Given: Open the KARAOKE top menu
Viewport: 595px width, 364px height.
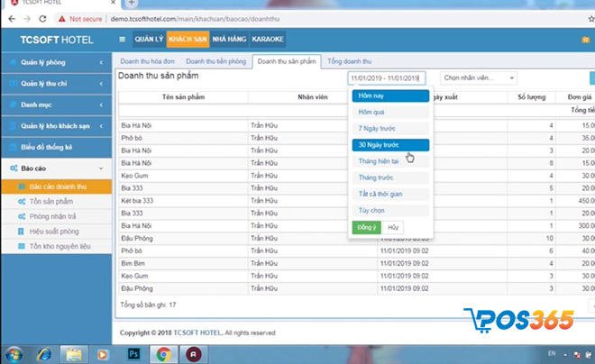Looking at the screenshot, I should pos(268,39).
